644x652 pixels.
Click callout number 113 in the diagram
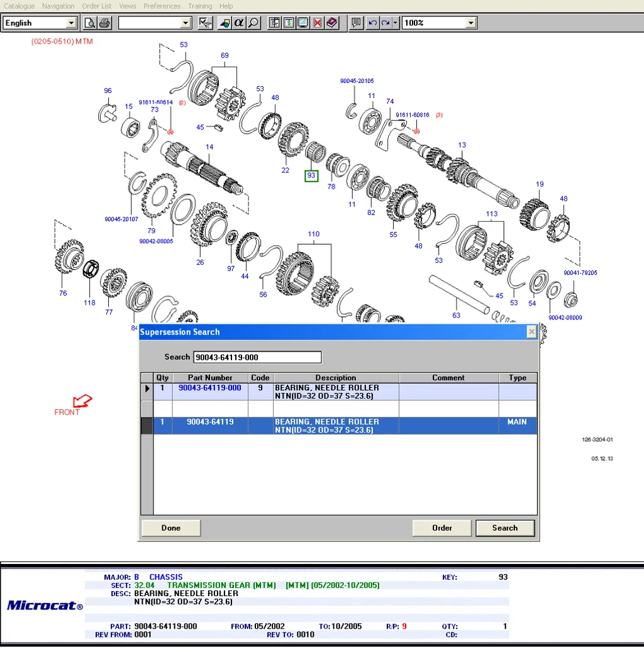coord(492,214)
